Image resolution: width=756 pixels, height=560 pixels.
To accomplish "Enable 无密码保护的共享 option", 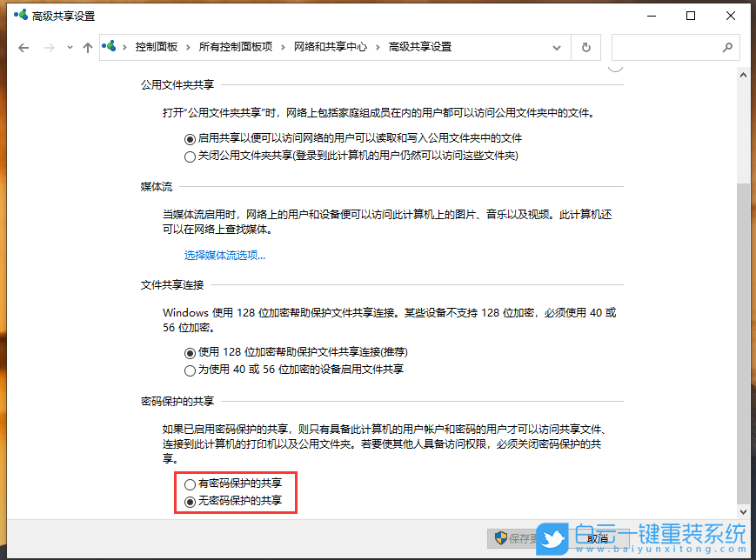I will pyautogui.click(x=190, y=501).
